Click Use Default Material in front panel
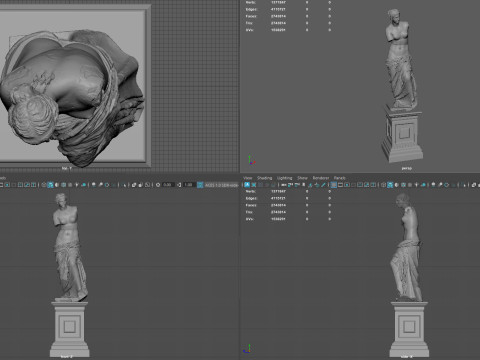This screenshot has height=360, width=480. click(57, 185)
